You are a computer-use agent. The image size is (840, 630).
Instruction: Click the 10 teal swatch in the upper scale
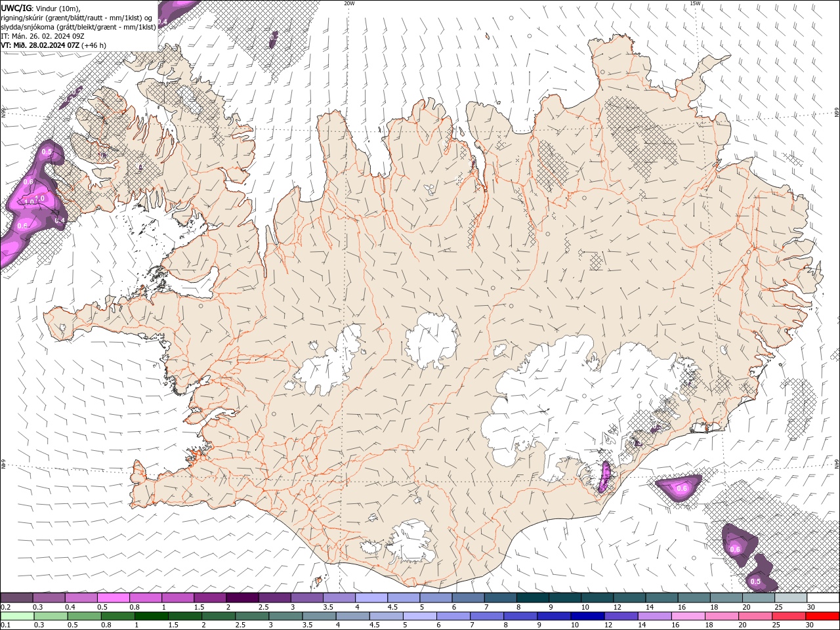click(x=597, y=598)
